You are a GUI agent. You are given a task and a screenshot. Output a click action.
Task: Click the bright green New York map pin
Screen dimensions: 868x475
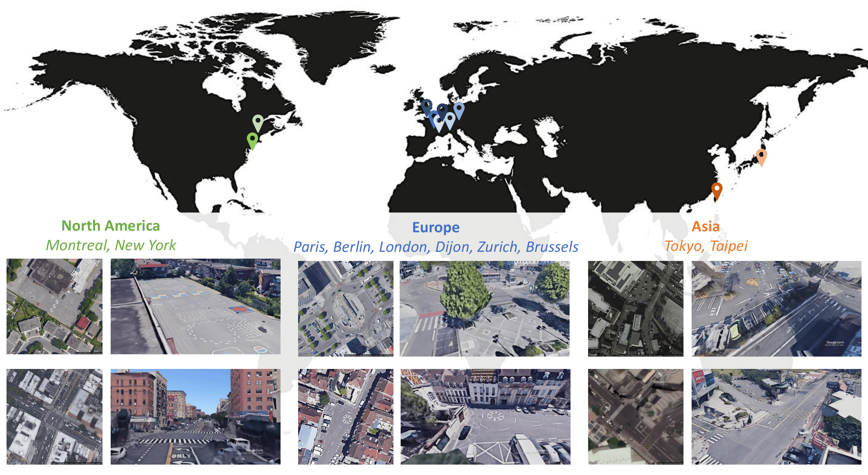tap(252, 141)
